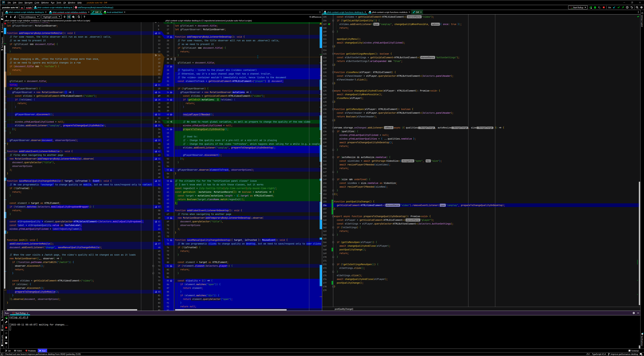Screen dimensions: 644x356
Task: Open the Highlight words dropdown
Action: click(51, 17)
